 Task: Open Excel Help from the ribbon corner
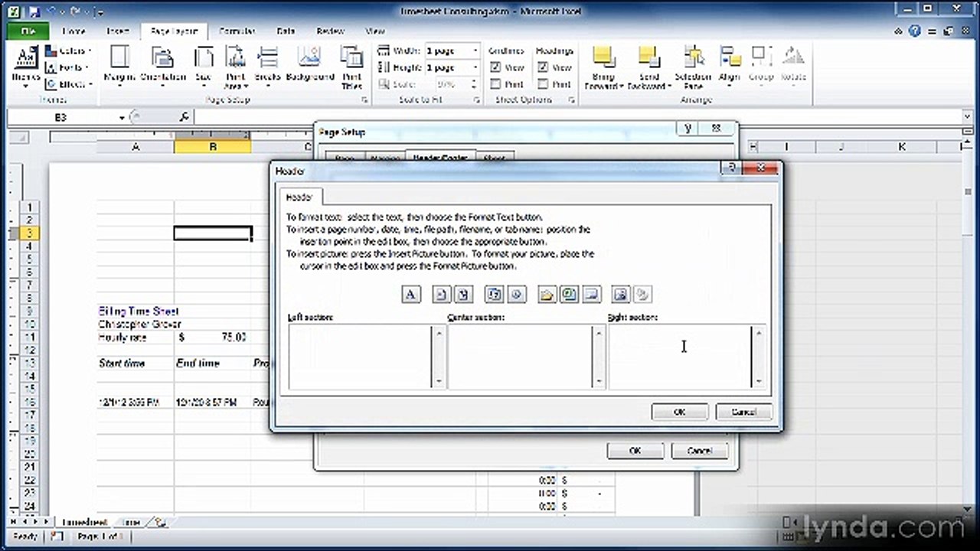pos(915,31)
